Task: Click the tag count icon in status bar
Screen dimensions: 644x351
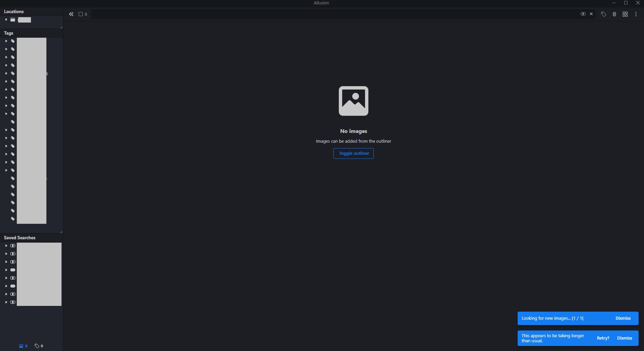Action: coord(36,346)
